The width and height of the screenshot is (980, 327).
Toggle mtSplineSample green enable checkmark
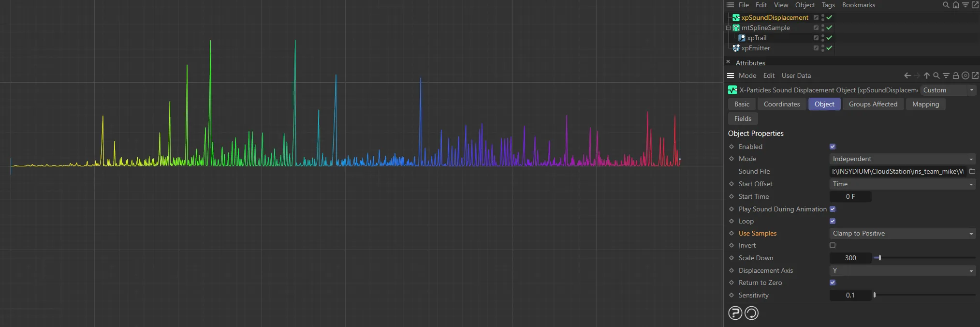[829, 28]
